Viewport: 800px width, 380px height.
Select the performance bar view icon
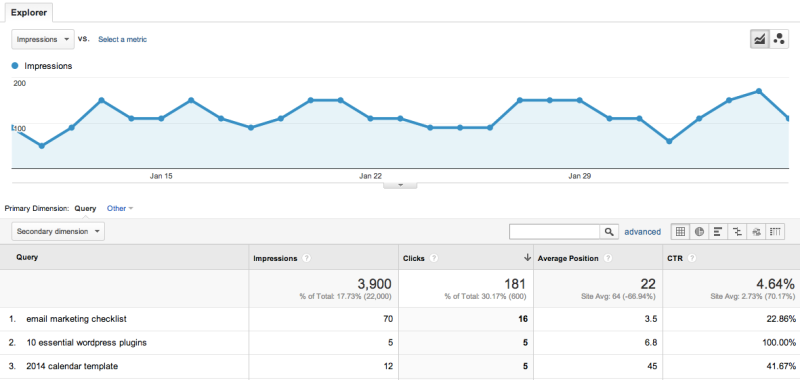pyautogui.click(x=718, y=232)
